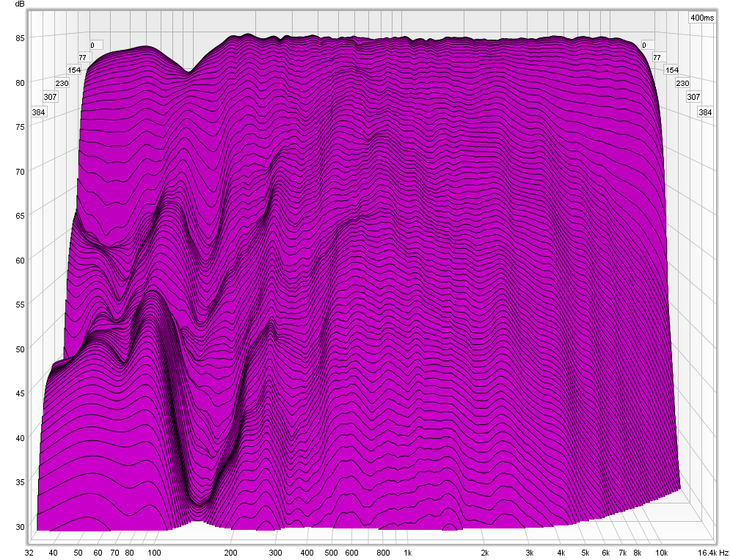Click the 384 ms label on right time axis
Screen dimensions: 730x560
coord(705,112)
